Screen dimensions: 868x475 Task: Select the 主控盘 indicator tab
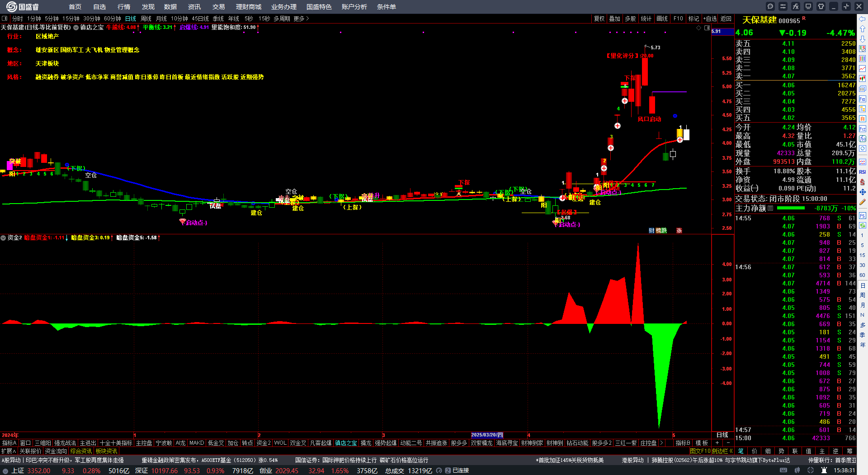(x=144, y=443)
